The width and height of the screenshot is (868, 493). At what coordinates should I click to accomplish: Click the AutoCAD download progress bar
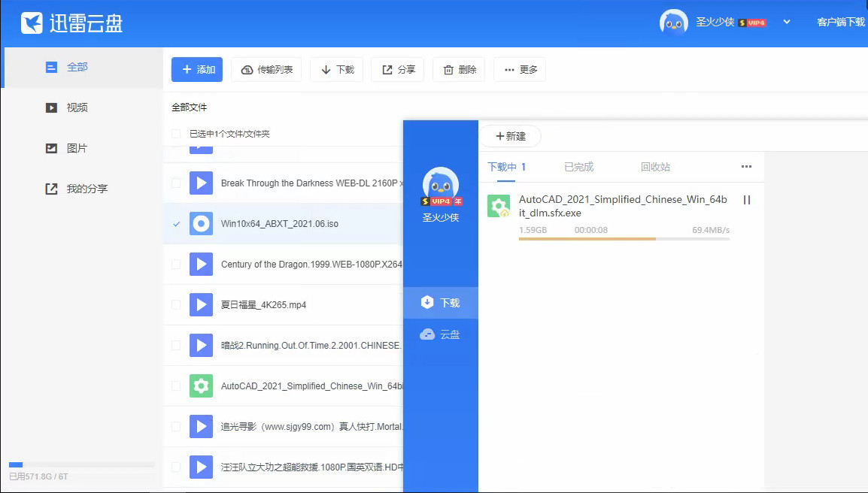(x=624, y=239)
